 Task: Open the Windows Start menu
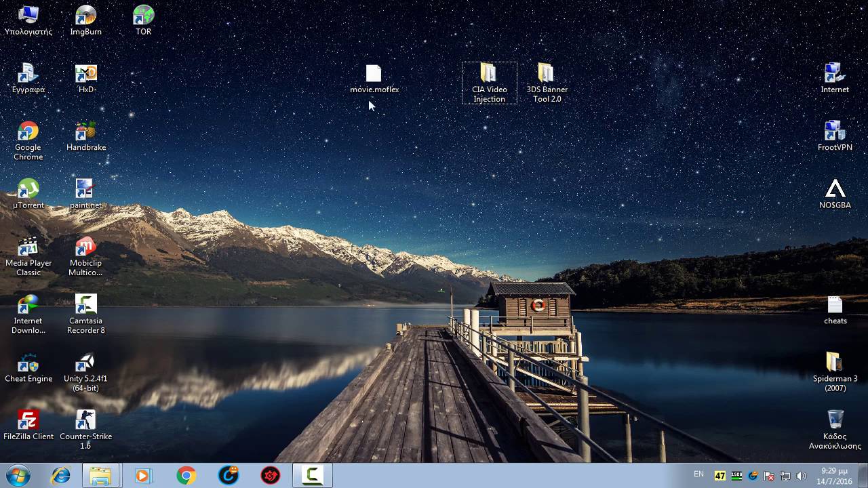pyautogui.click(x=18, y=476)
